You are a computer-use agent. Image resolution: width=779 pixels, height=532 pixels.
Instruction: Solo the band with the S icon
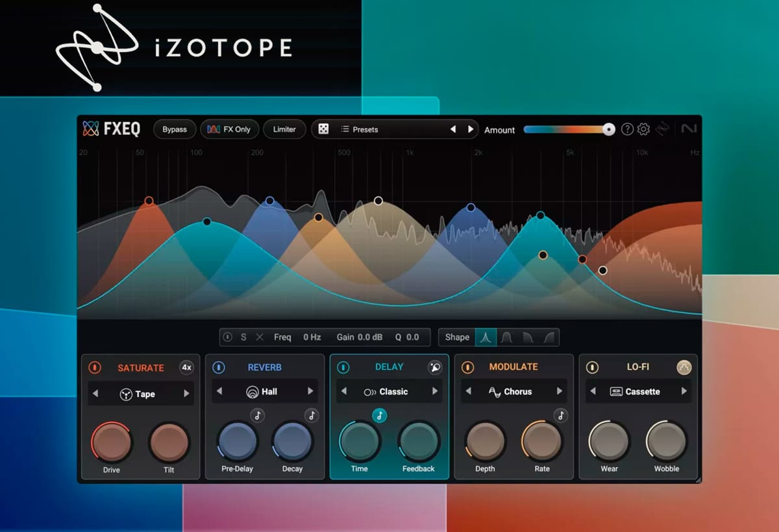243,337
